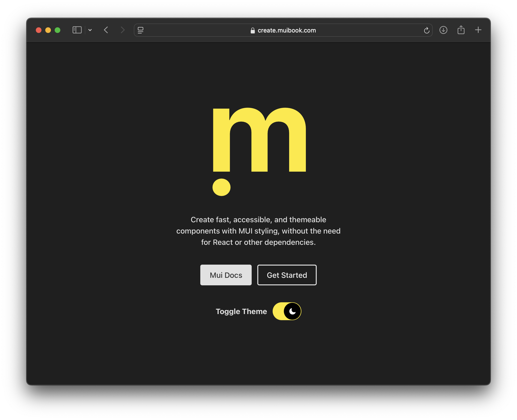Open the Reader view icon in address bar
Image resolution: width=517 pixels, height=420 pixels.
(140, 30)
